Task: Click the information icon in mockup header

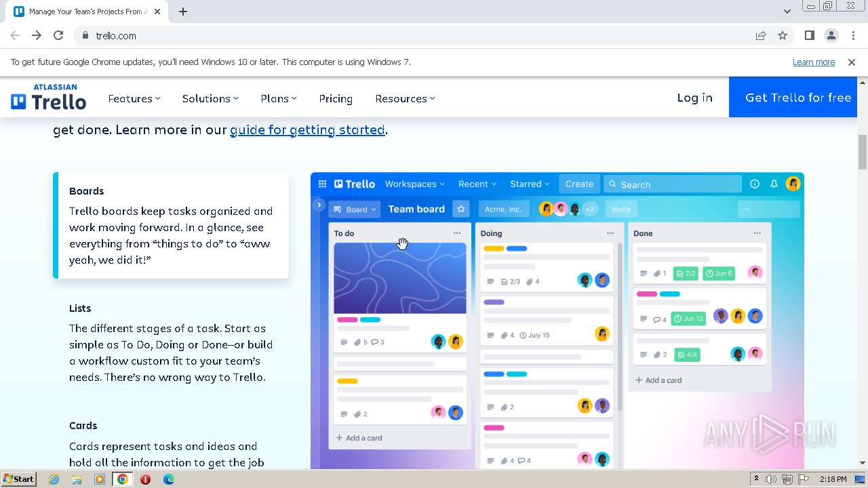Action: point(754,184)
